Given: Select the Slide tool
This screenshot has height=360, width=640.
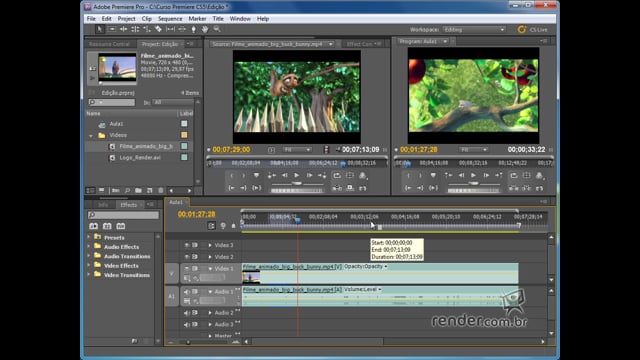Looking at the screenshot, I should pos(182,29).
